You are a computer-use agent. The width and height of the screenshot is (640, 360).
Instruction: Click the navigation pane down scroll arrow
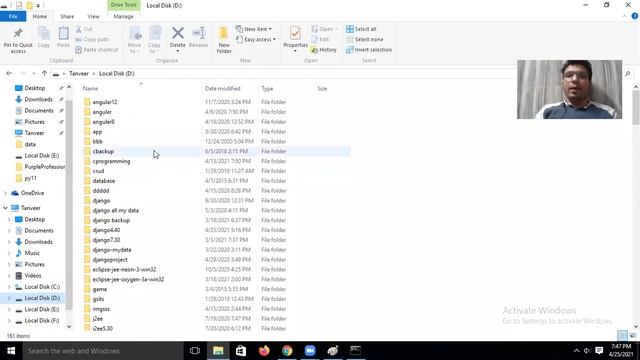coord(69,326)
